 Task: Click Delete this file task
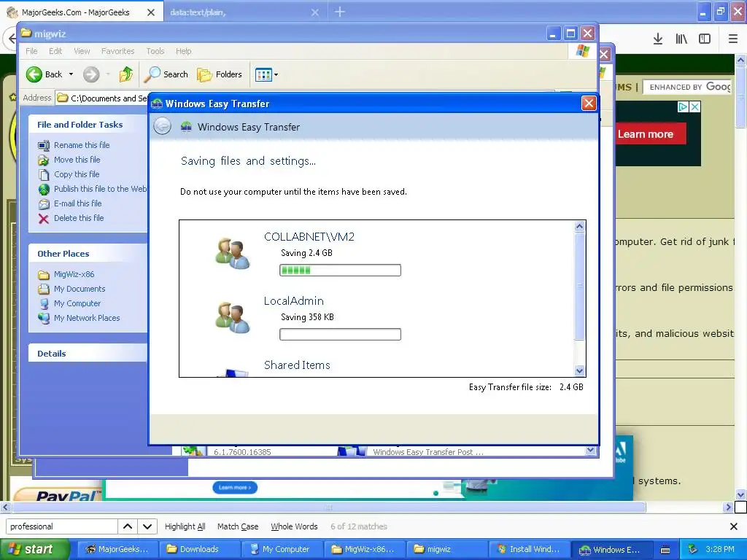(x=79, y=218)
